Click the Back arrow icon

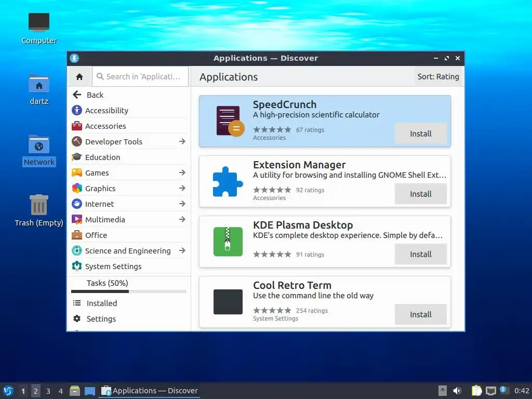77,95
